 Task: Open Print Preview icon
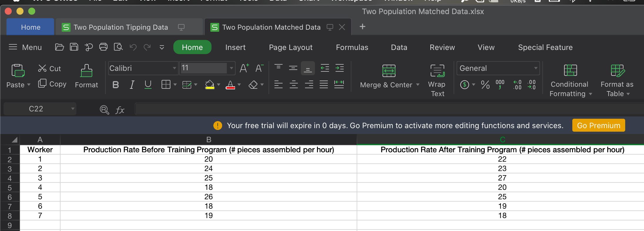[118, 47]
